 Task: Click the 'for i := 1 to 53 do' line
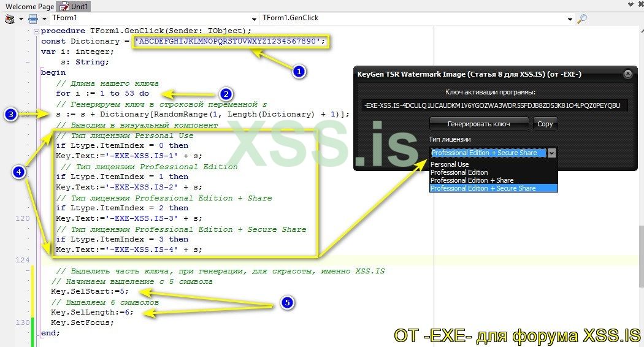102,93
